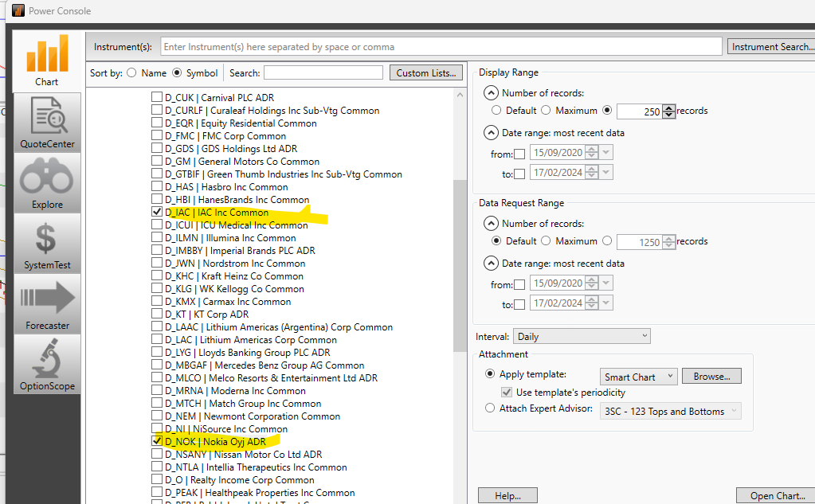Collapse Display Range Date range section
Viewport: 815px width, 504px height.
tap(491, 133)
